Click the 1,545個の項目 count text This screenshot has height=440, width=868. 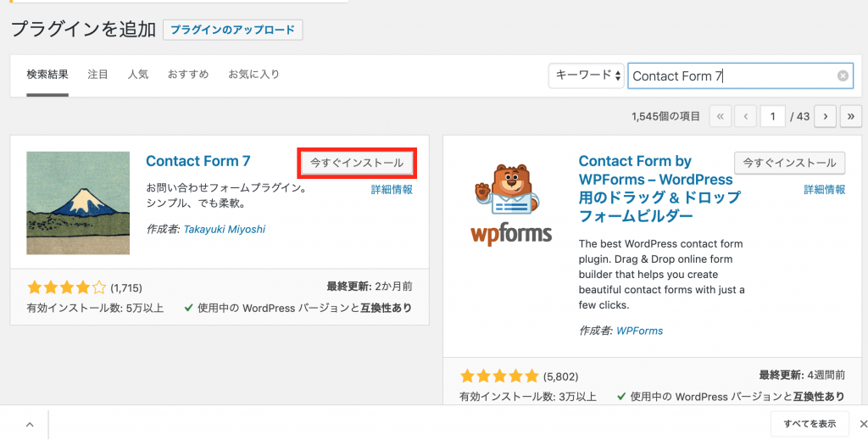[665, 117]
